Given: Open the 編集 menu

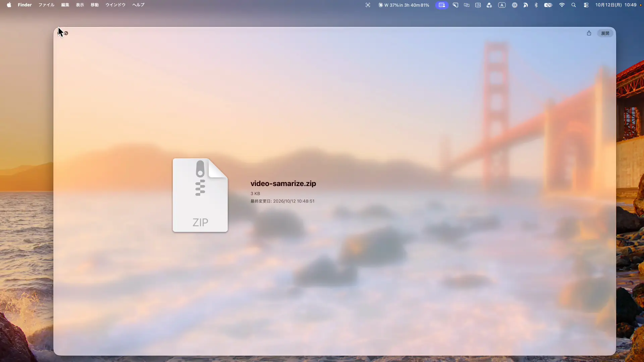Looking at the screenshot, I should (65, 5).
